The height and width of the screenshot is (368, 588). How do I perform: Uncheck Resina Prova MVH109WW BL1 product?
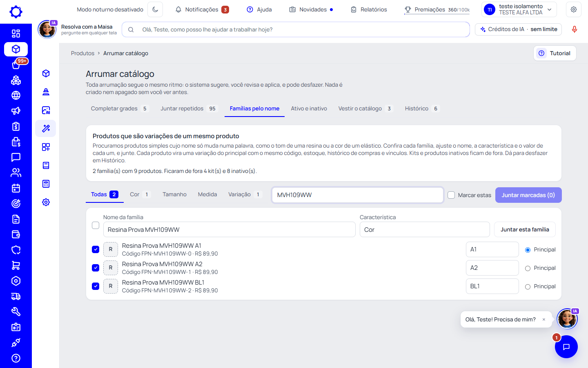(96, 286)
